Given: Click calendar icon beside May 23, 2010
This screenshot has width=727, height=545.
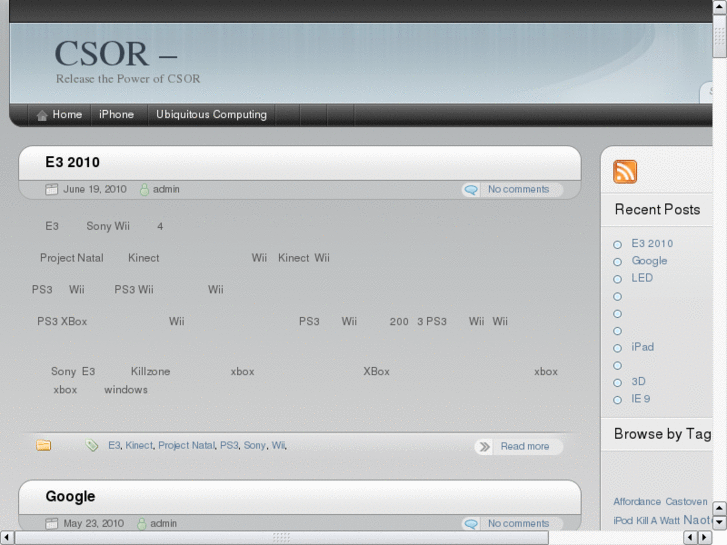Looking at the screenshot, I should coord(51,523).
